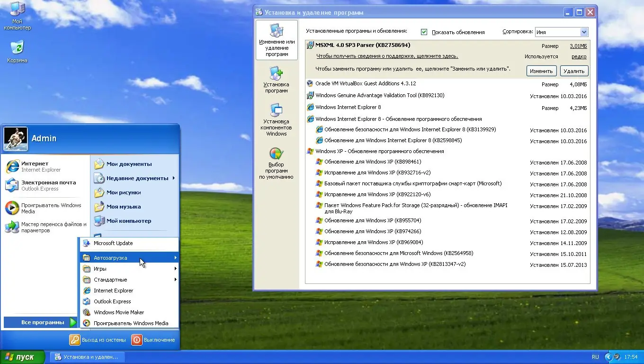Select Выбор программ по умолчанию
This screenshot has height=364, width=644.
[276, 164]
